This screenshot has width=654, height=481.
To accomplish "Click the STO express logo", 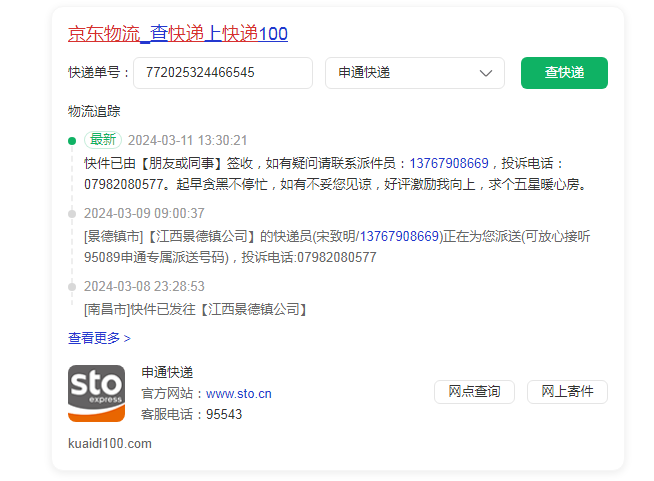I will tap(96, 393).
